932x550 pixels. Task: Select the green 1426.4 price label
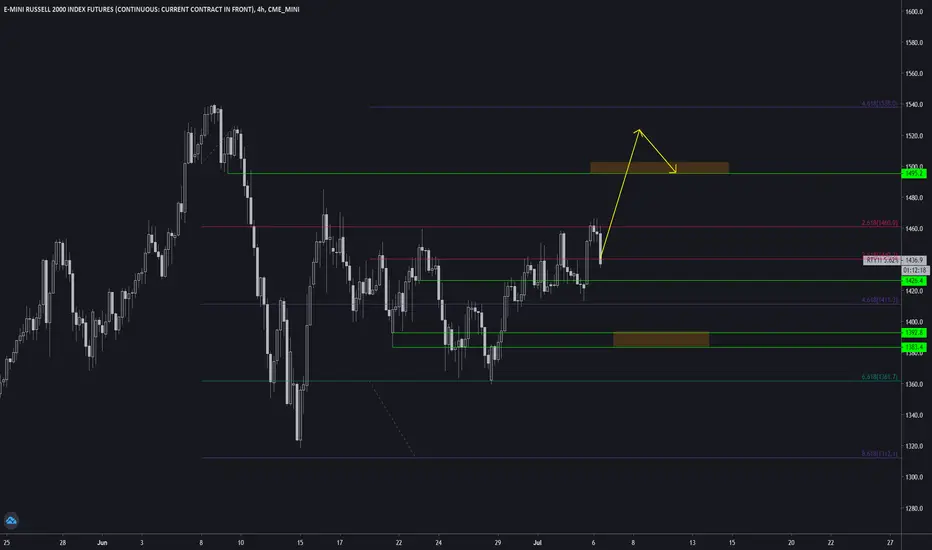tap(914, 281)
